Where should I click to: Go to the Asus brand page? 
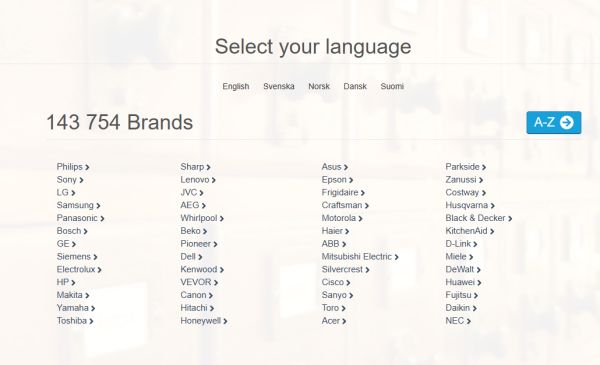coord(334,167)
